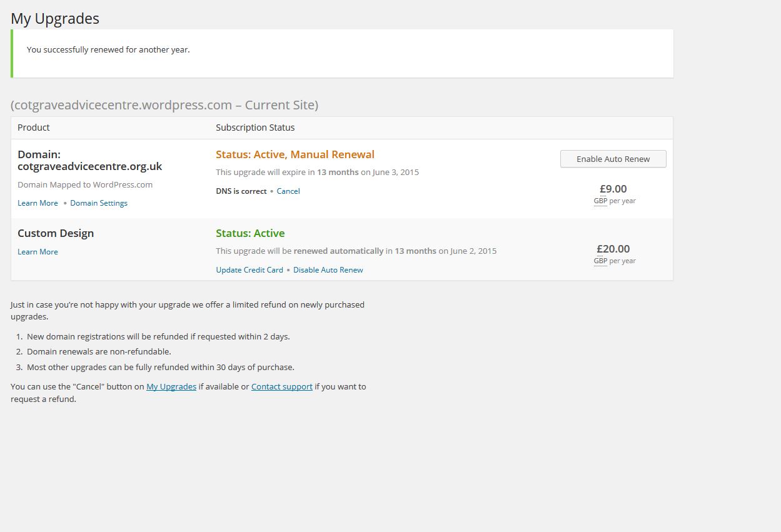
Task: Click the Current Site heading text
Action: [x=164, y=105]
